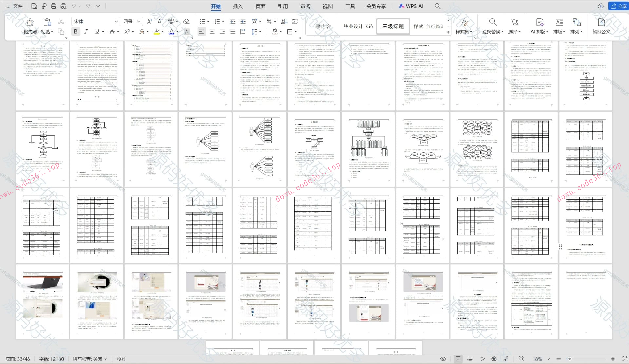This screenshot has width=629, height=364.
Task: Click the increase indent icon
Action: click(243, 21)
